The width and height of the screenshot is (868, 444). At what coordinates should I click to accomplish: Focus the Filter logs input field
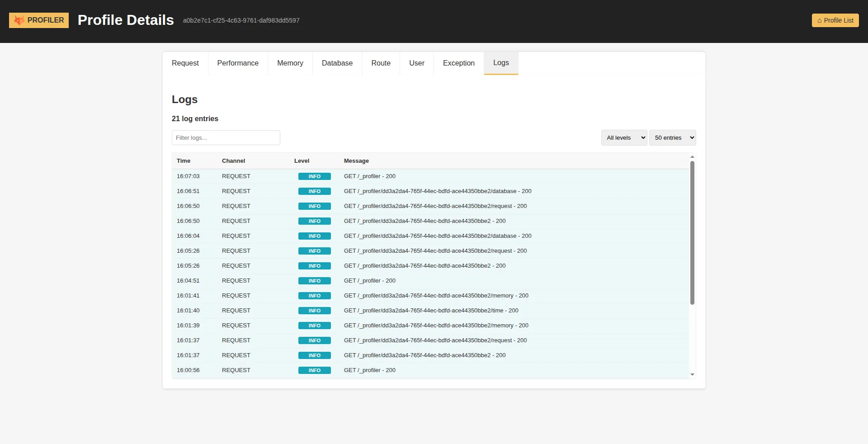(226, 138)
